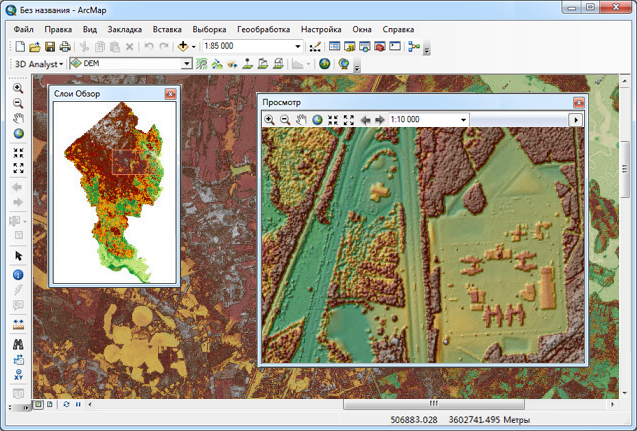Open the 3D Analyst dropdown menu
This screenshot has height=431, width=637.
(x=39, y=64)
